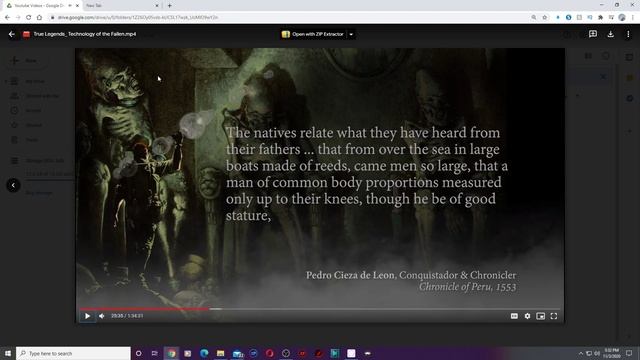Mute the video via the speaker icon

[102, 316]
